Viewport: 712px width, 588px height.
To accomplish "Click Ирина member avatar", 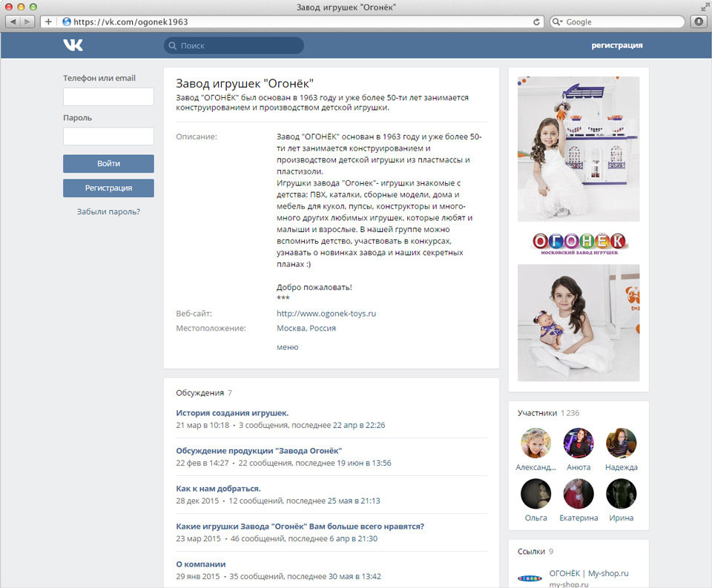I will (x=622, y=494).
